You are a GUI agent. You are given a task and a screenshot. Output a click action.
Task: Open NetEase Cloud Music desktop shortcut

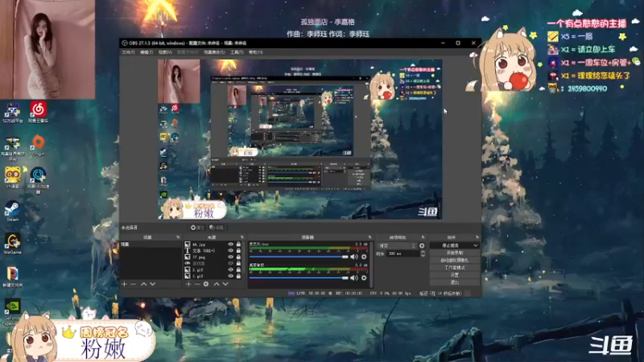[38, 112]
